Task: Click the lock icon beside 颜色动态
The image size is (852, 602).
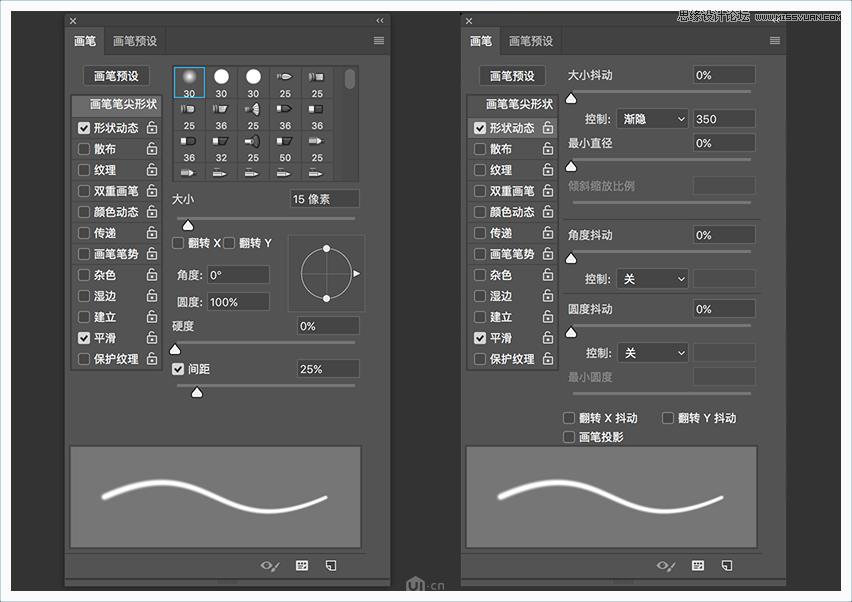Action: pyautogui.click(x=150, y=211)
